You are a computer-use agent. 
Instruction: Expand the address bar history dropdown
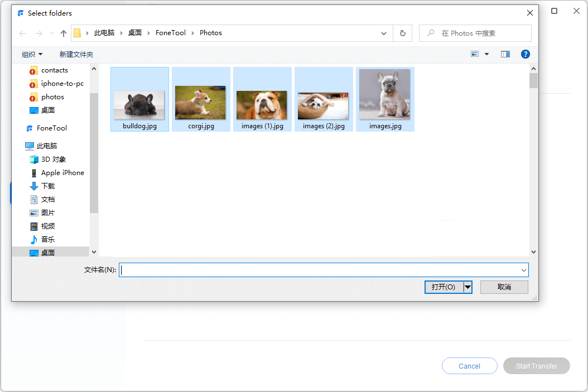coord(384,33)
